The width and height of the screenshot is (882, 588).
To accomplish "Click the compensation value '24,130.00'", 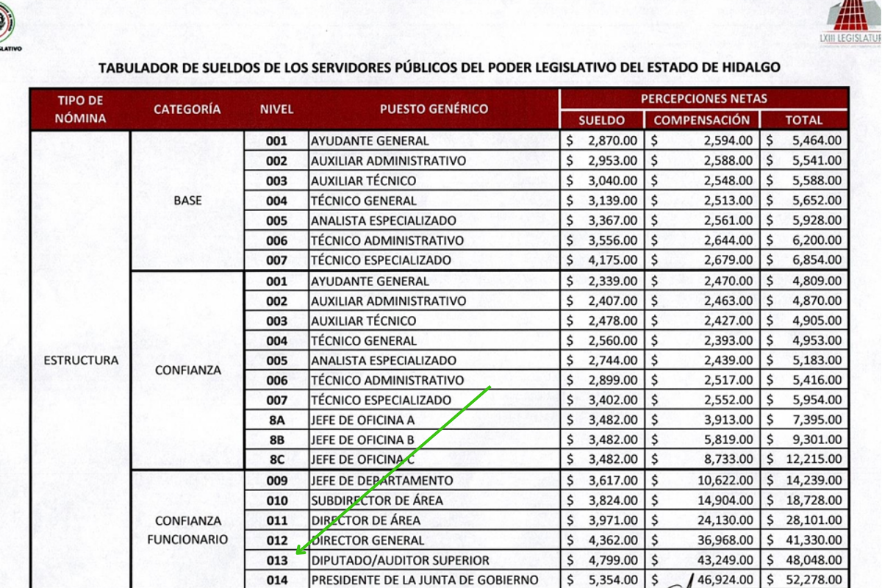I will coord(725,520).
